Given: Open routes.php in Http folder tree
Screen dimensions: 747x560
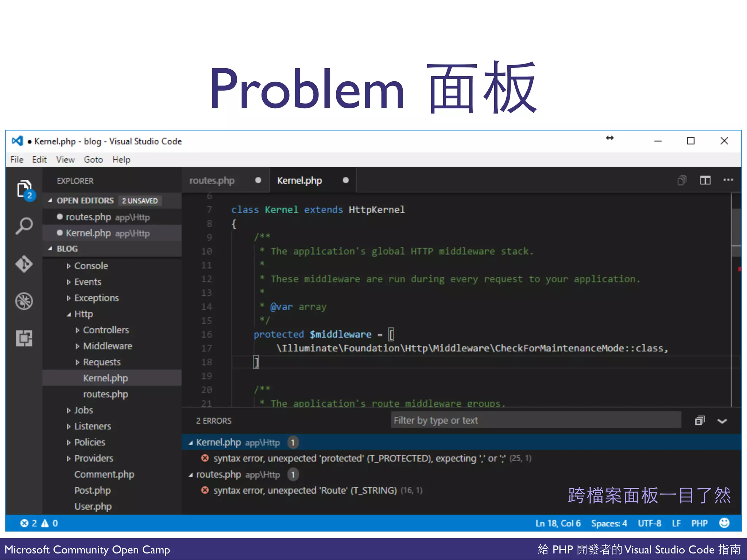Looking at the screenshot, I should [112, 394].
